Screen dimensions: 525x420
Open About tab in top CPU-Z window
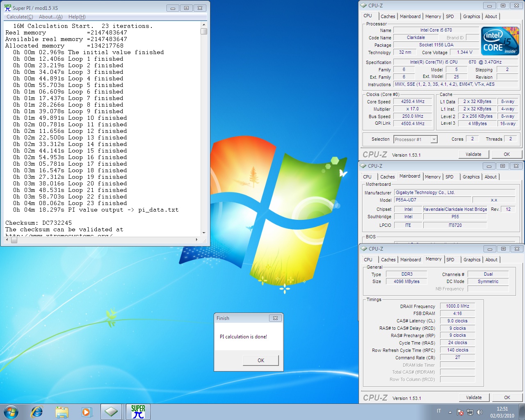pyautogui.click(x=491, y=16)
